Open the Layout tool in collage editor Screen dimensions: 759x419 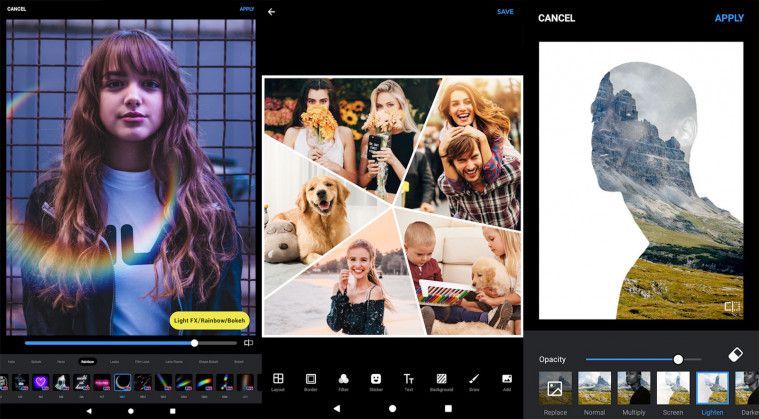point(278,382)
